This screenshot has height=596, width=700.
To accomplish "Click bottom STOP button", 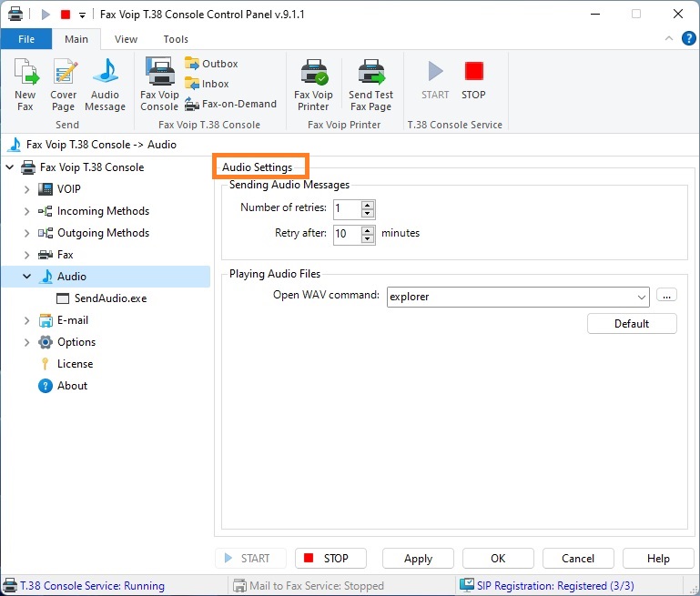I will tap(330, 559).
